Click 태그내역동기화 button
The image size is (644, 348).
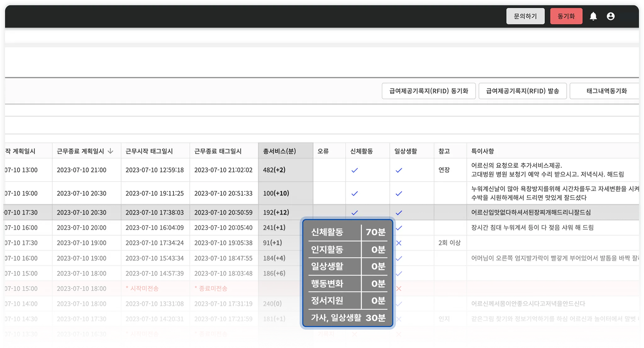[606, 91]
